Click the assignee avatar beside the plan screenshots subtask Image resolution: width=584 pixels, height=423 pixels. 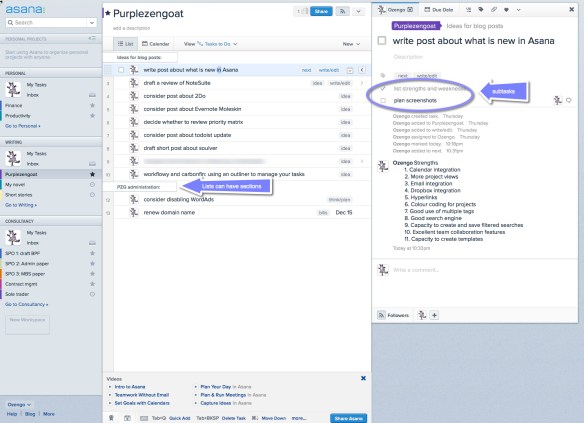pyautogui.click(x=557, y=100)
